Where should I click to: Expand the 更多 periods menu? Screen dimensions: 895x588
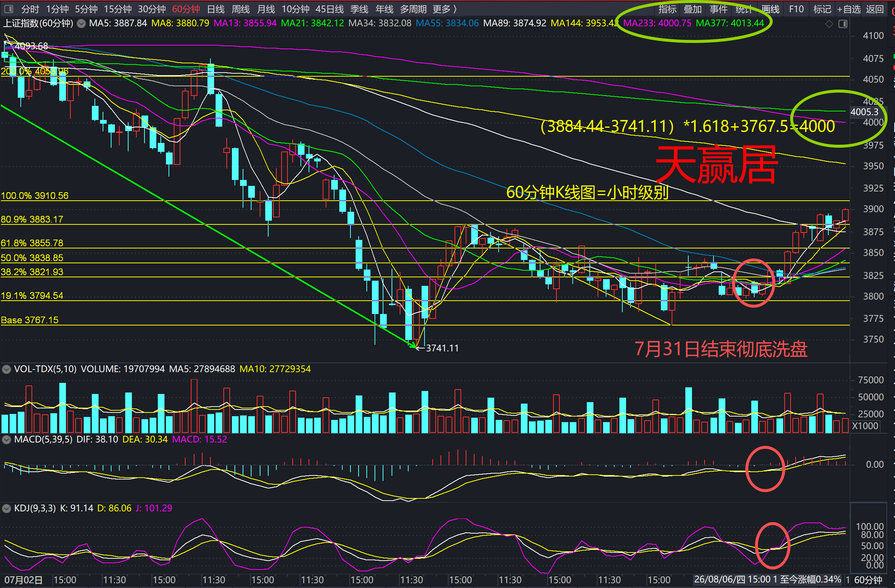(445, 9)
